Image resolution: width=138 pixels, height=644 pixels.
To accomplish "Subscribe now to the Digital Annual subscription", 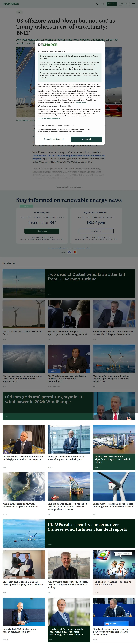I will (x=96, y=231).
